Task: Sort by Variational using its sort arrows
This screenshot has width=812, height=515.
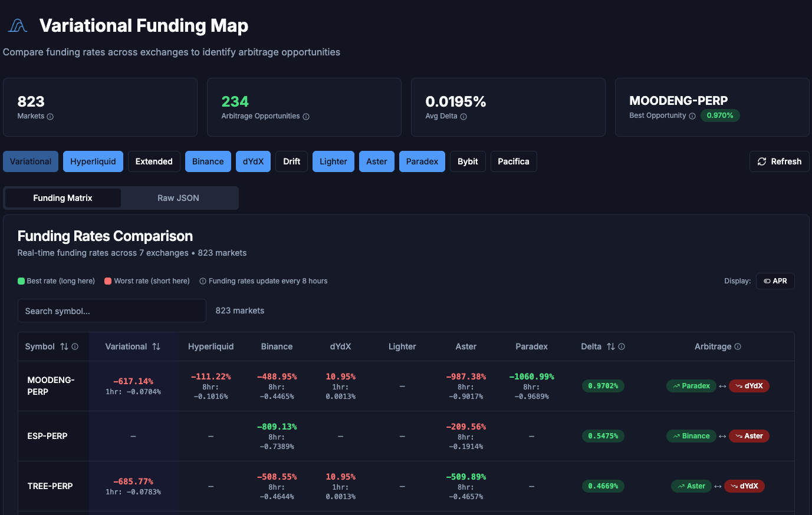Action: 156,346
